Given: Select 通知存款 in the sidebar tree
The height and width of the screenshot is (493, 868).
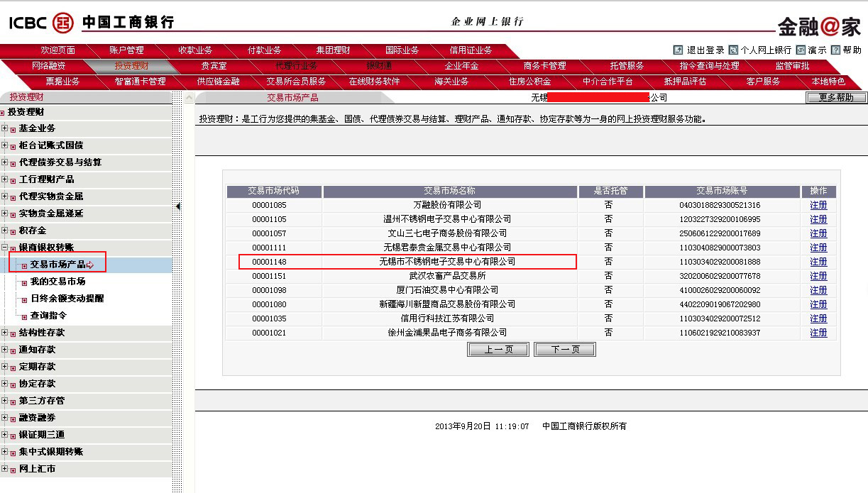Looking at the screenshot, I should [x=37, y=350].
